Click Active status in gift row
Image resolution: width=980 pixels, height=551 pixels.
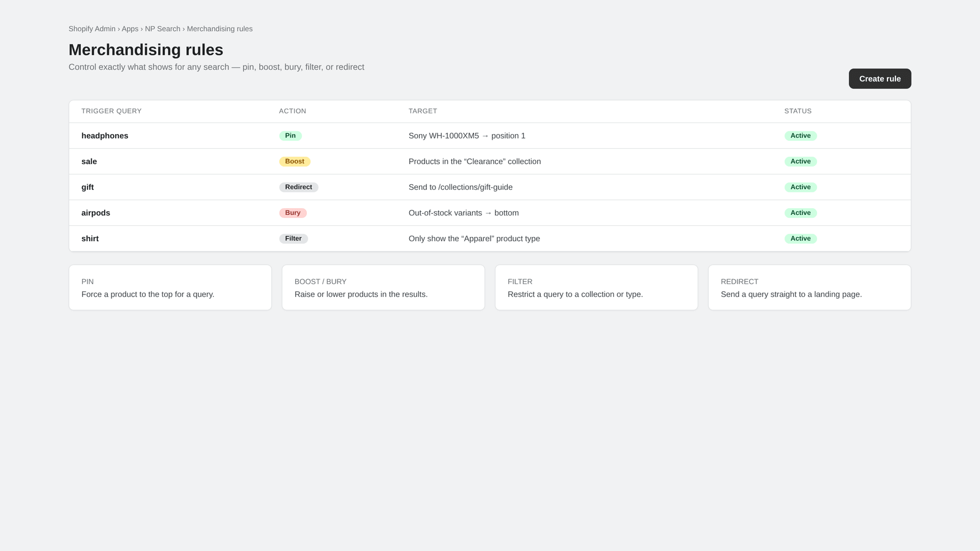point(801,187)
